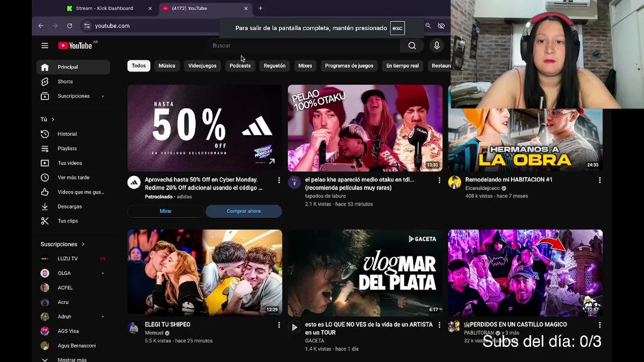Screen dimensions: 644x362
Task: Click the search magnifier button
Action: (x=412, y=46)
